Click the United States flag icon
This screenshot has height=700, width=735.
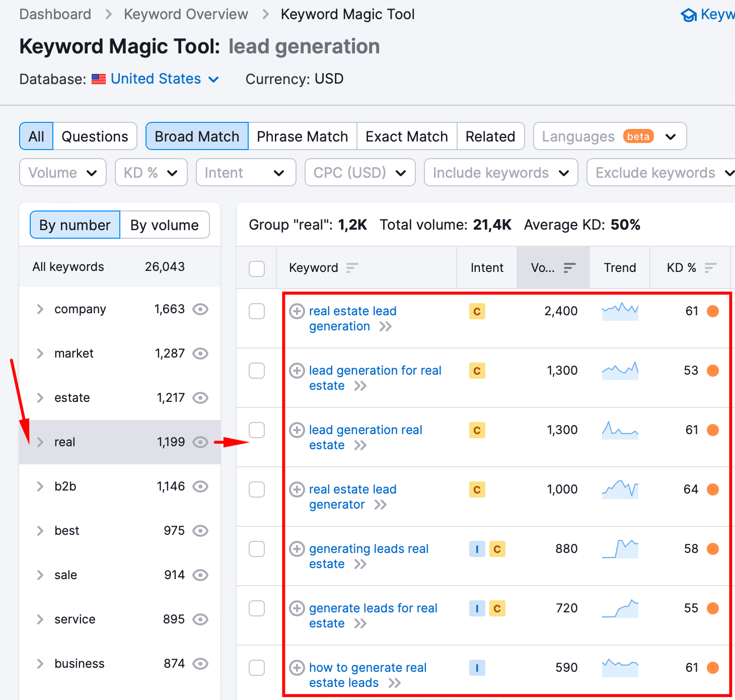point(99,79)
